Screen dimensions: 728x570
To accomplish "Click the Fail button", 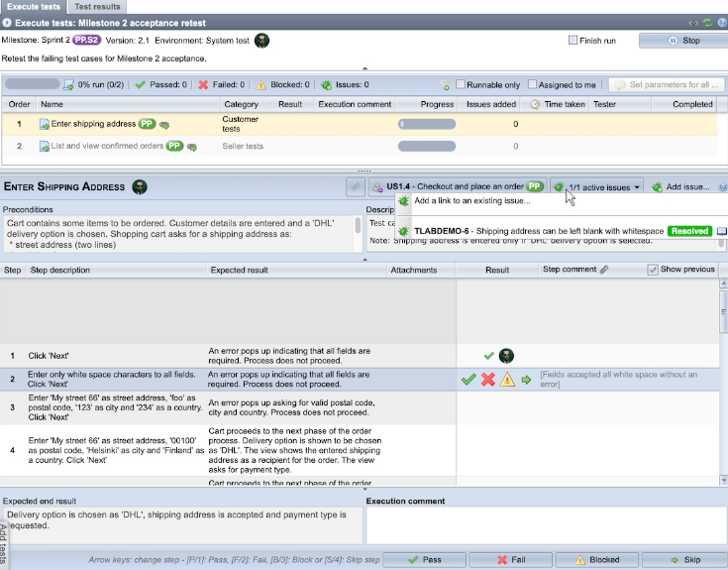I will click(511, 560).
